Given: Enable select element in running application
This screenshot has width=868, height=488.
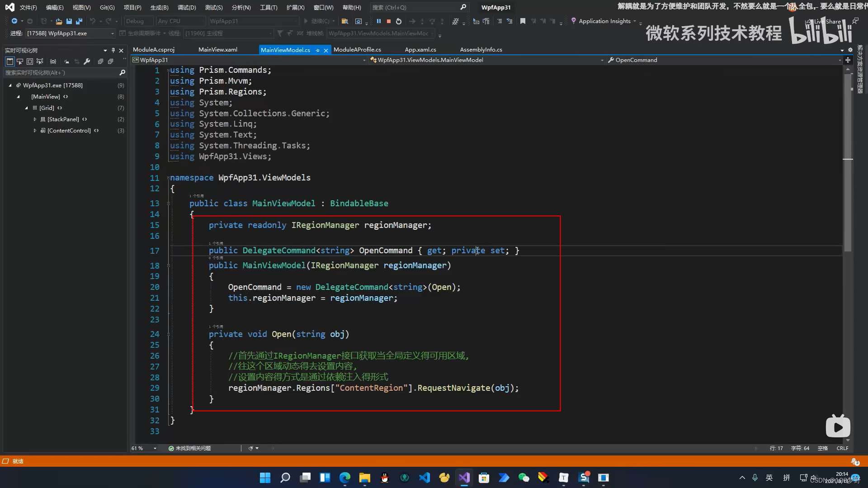Looking at the screenshot, I should [x=20, y=62].
